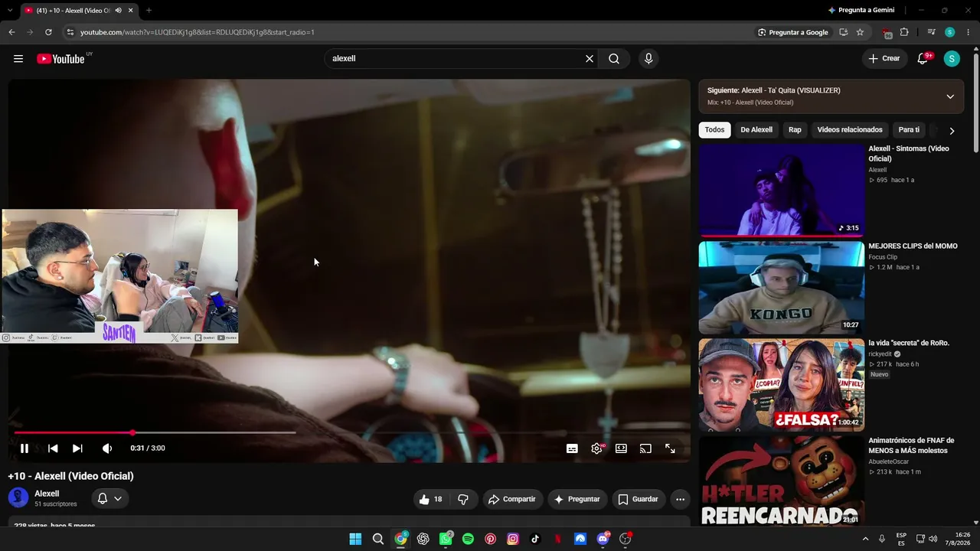
Task: Open more actions ellipsis under video
Action: click(x=680, y=499)
